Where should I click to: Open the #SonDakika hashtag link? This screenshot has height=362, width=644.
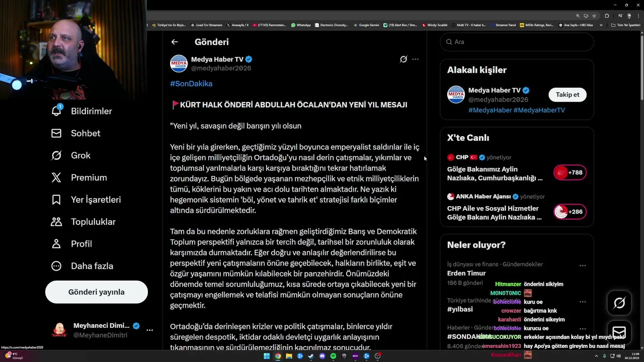click(191, 83)
